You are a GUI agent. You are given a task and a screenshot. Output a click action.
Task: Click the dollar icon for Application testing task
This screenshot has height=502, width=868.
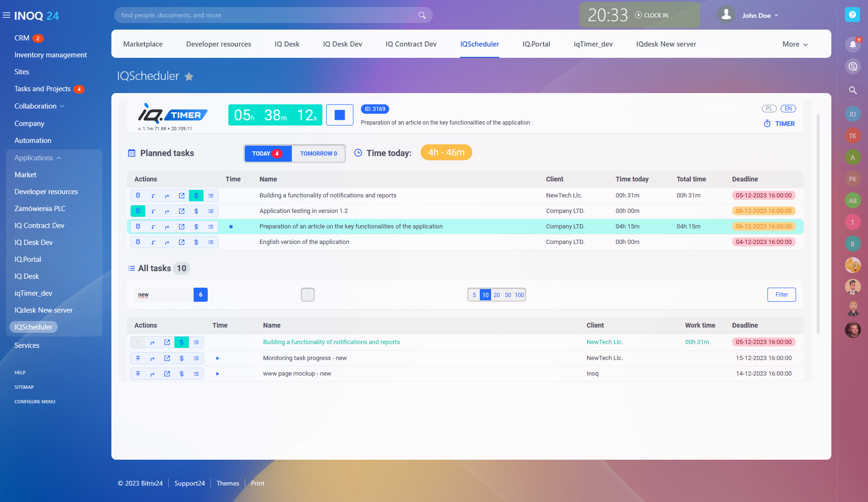point(196,211)
